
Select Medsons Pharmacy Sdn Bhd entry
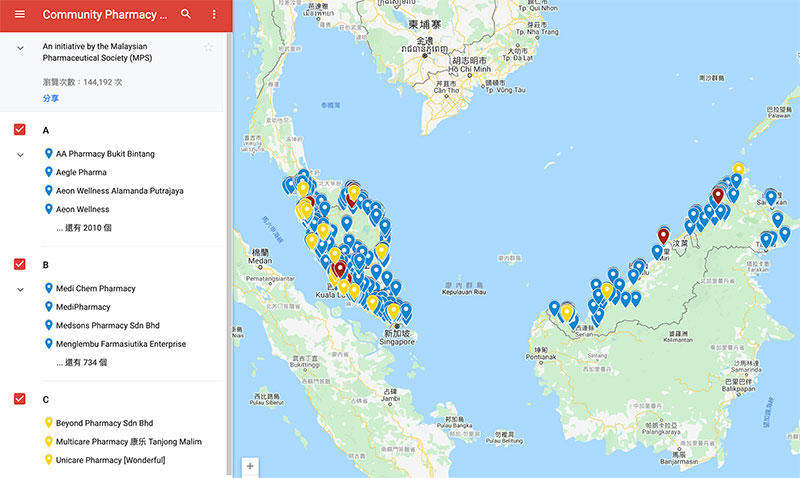[x=108, y=325]
